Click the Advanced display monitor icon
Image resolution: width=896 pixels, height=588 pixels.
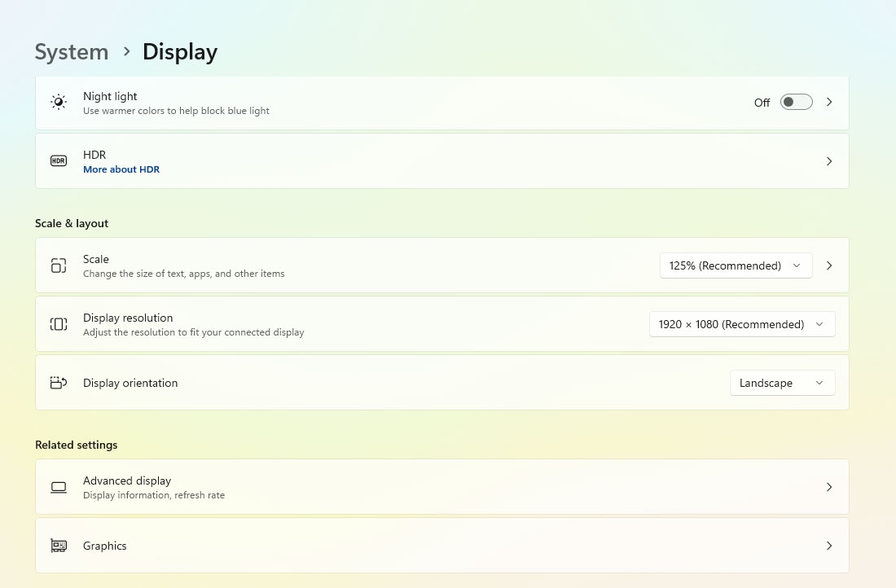point(58,487)
